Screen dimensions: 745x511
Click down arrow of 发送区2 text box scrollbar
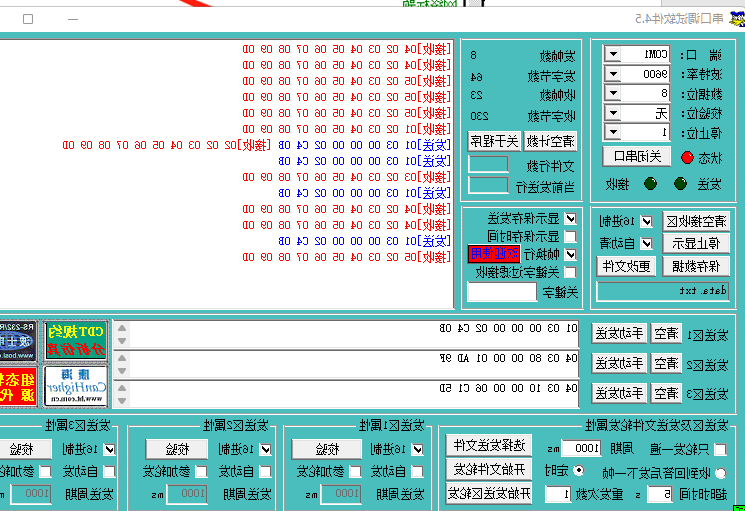pyautogui.click(x=122, y=371)
